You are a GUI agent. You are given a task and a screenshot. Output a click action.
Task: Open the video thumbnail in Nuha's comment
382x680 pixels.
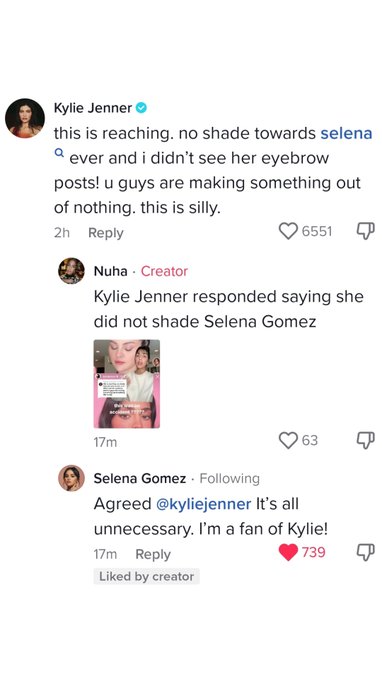tap(127, 384)
